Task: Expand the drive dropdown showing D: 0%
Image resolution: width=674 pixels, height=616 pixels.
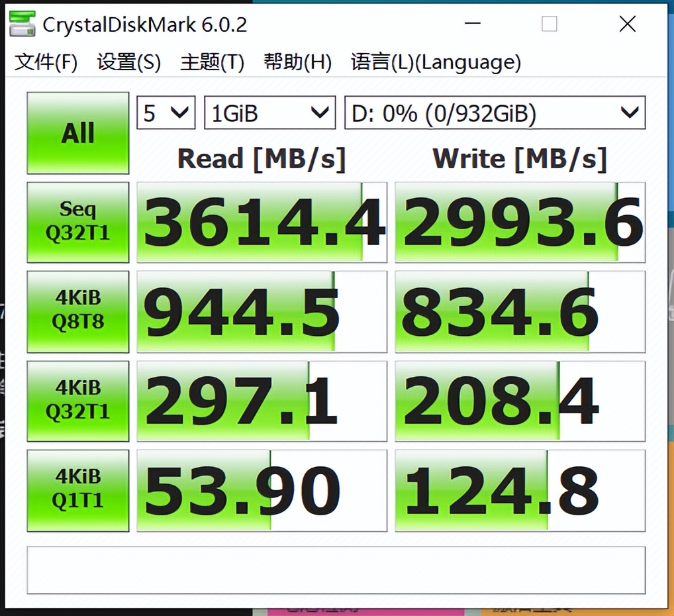Action: [x=495, y=113]
